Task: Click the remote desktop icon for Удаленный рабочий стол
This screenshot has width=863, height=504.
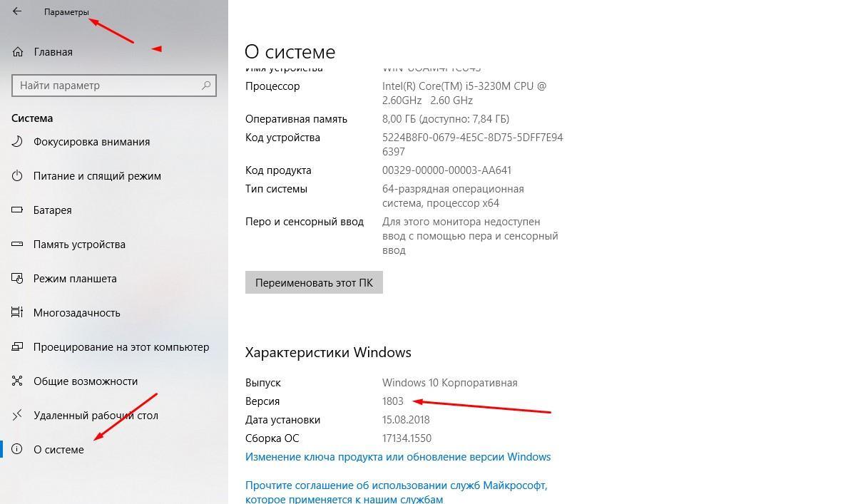Action: coord(18,415)
